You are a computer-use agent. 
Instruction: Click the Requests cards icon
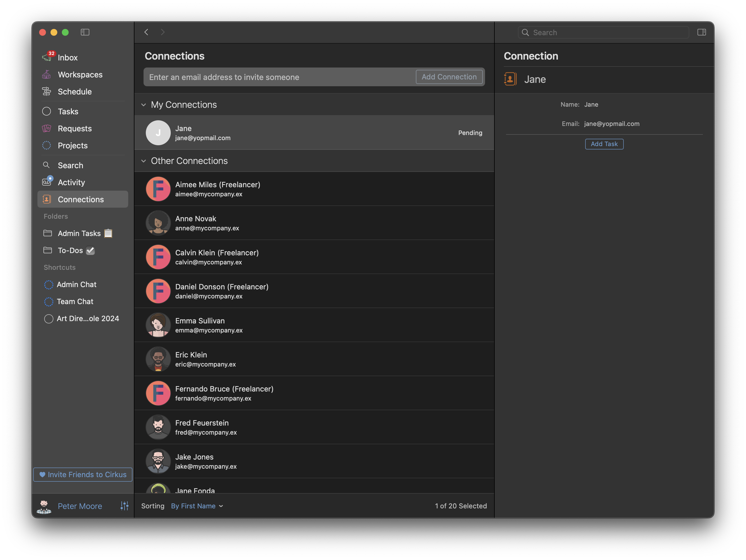point(47,129)
